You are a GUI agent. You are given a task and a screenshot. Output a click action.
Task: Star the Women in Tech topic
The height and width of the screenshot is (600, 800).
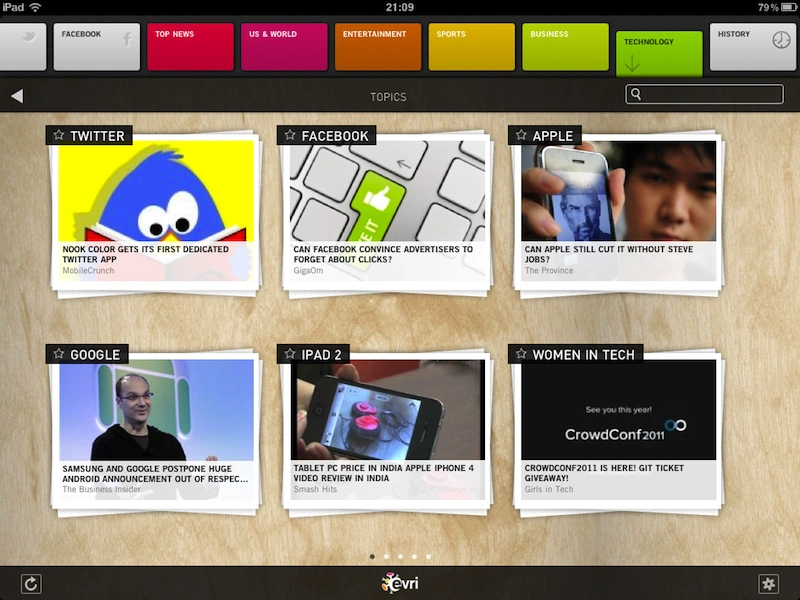[x=521, y=354]
